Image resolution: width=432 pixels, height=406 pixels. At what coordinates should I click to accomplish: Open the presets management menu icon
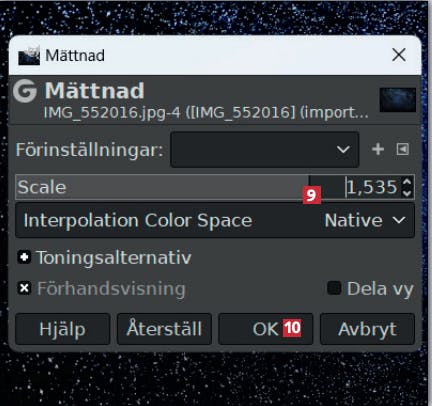coord(403,149)
